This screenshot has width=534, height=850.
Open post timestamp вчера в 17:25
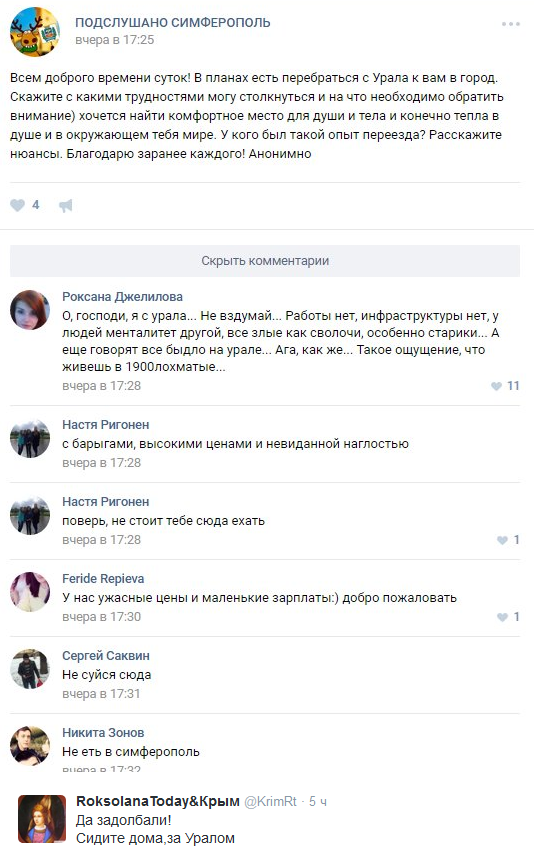(x=114, y=40)
